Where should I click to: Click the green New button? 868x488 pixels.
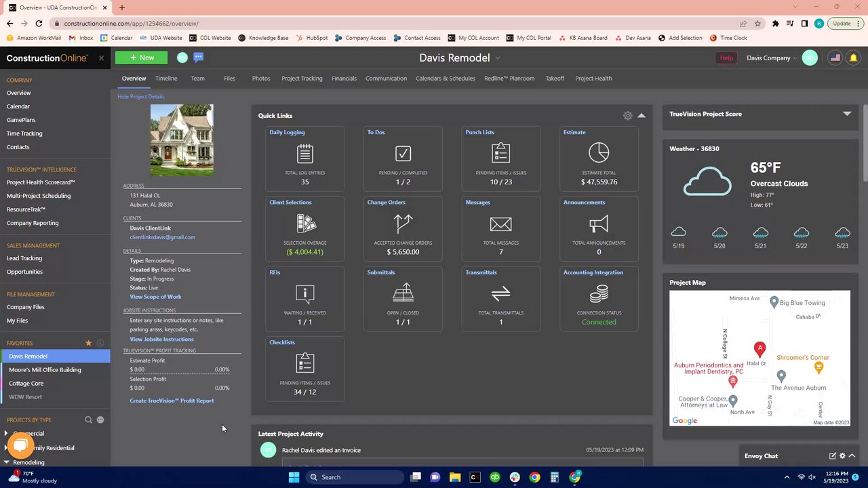141,58
